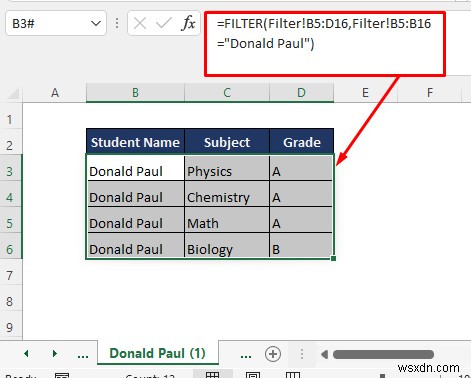The image size is (471, 378).
Task: Go to previous sheet tab arrow
Action: pos(26,353)
